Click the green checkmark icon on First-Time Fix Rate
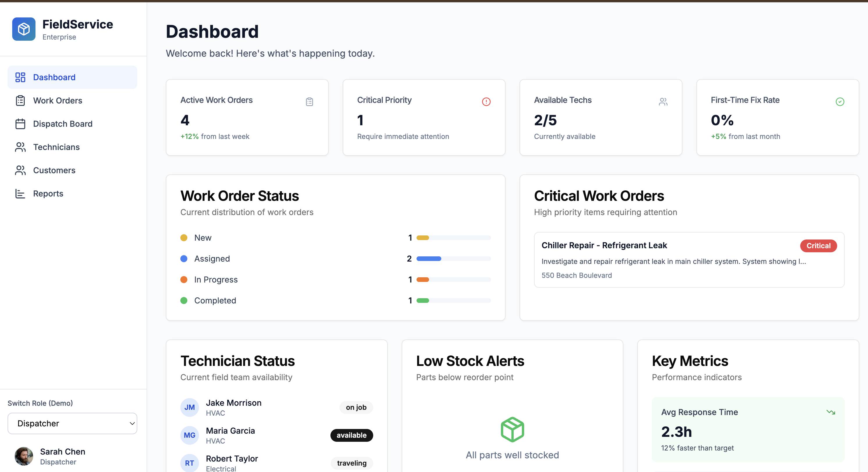Image resolution: width=868 pixels, height=472 pixels. click(x=839, y=102)
